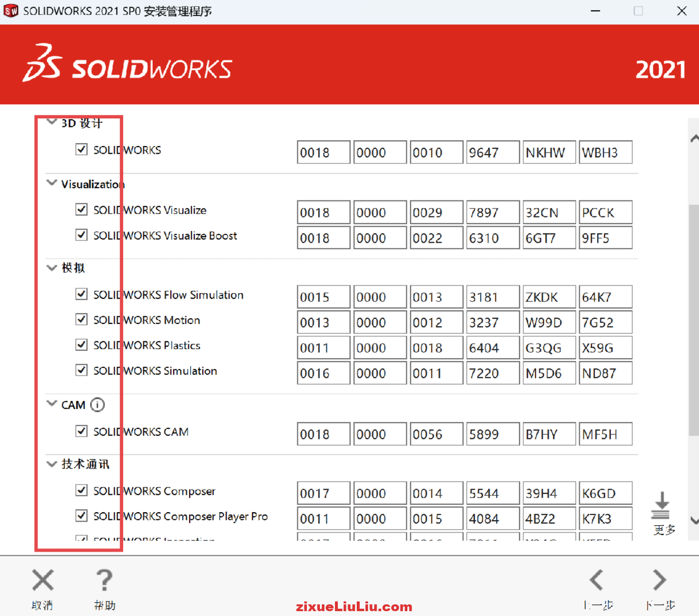Click the info icon beside CAM
The height and width of the screenshot is (616, 699).
pyautogui.click(x=99, y=405)
